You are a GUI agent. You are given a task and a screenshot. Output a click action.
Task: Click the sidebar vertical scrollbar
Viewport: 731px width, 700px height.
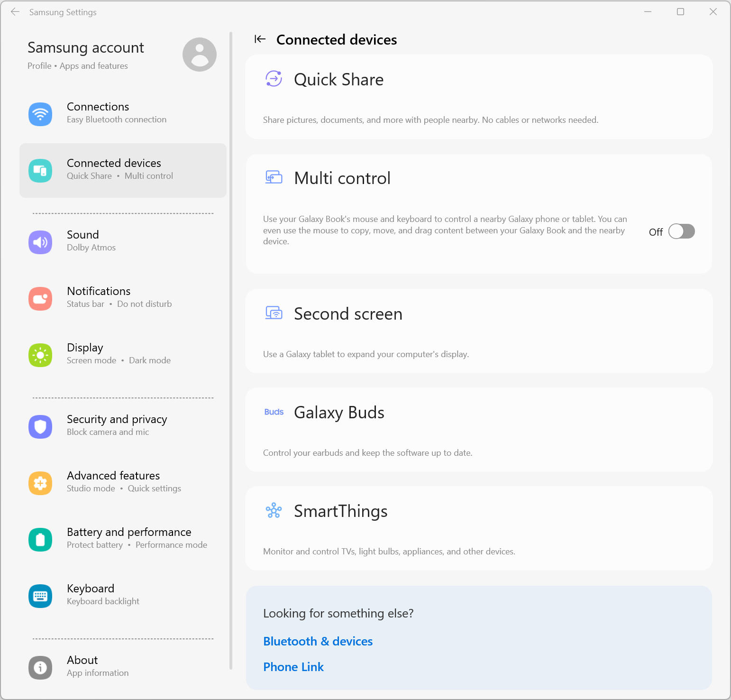click(231, 351)
